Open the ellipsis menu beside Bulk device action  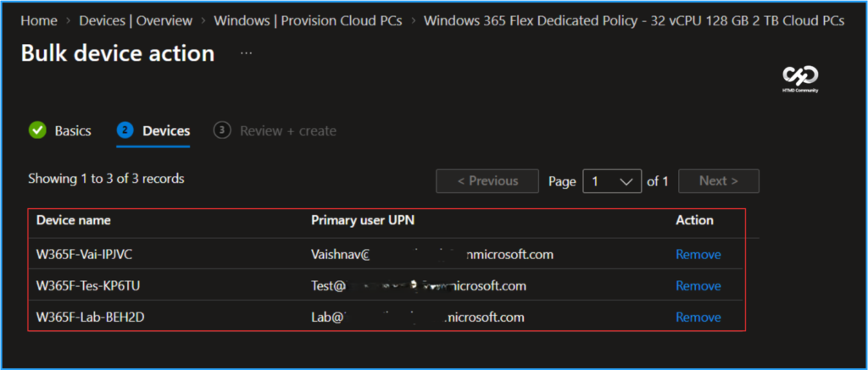click(247, 53)
